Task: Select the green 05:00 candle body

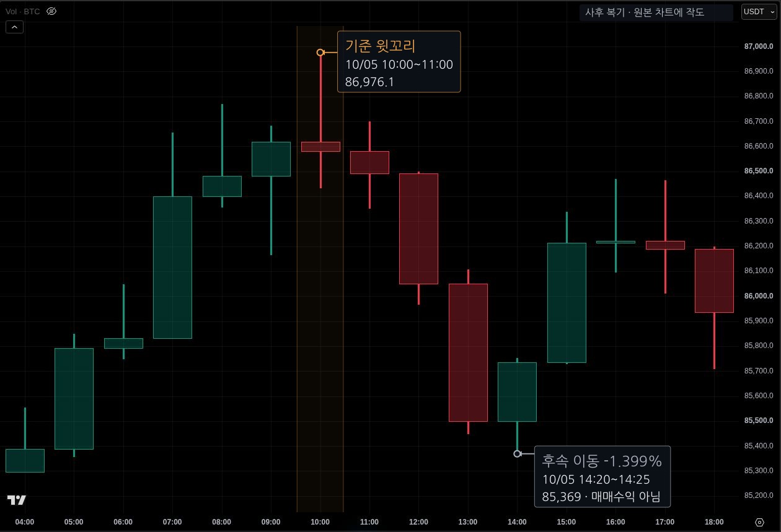Action: pos(74,399)
